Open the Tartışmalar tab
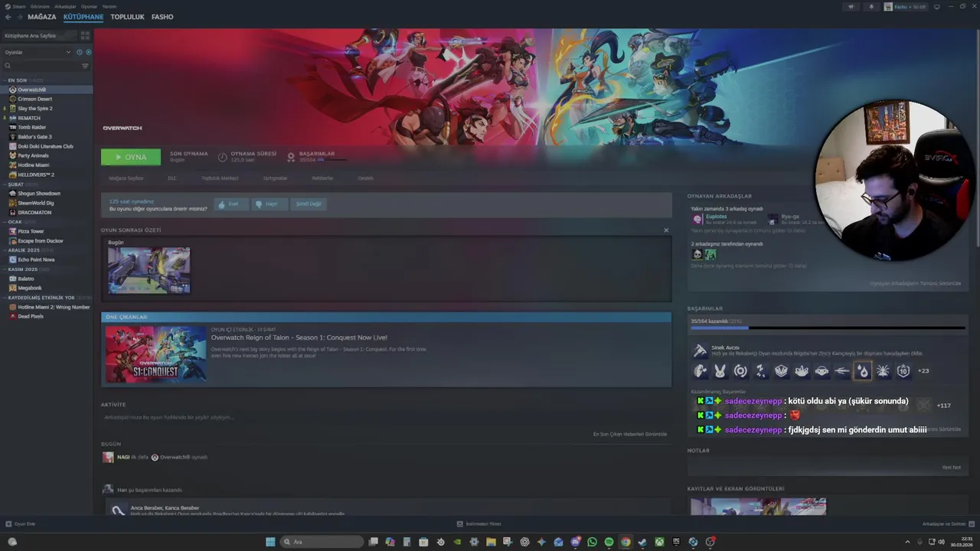 tap(275, 178)
